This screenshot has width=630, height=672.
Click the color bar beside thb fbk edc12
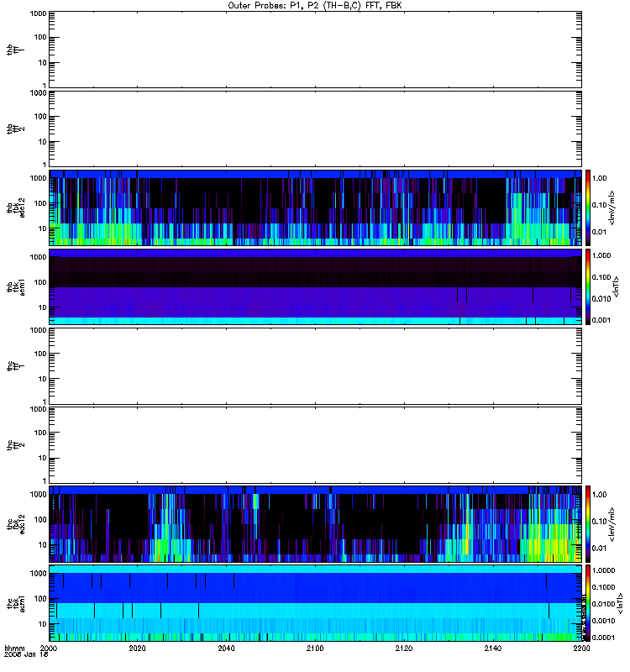588,207
